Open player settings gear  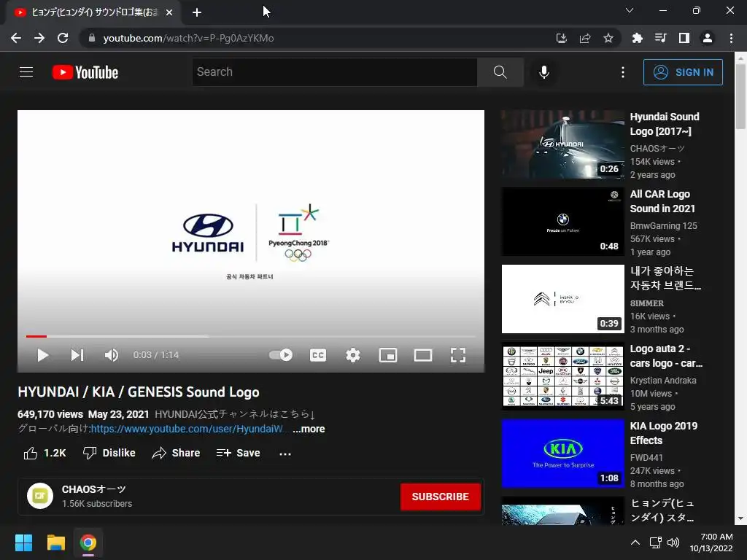click(x=353, y=355)
